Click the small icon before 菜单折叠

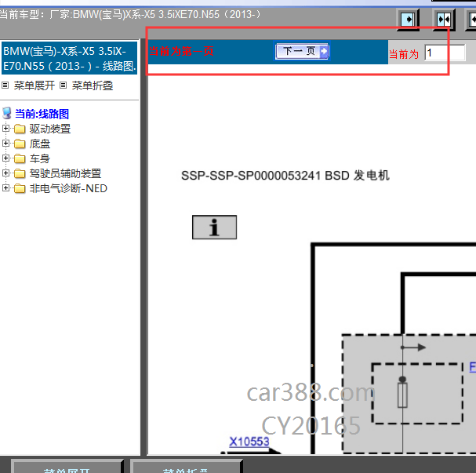tap(63, 86)
